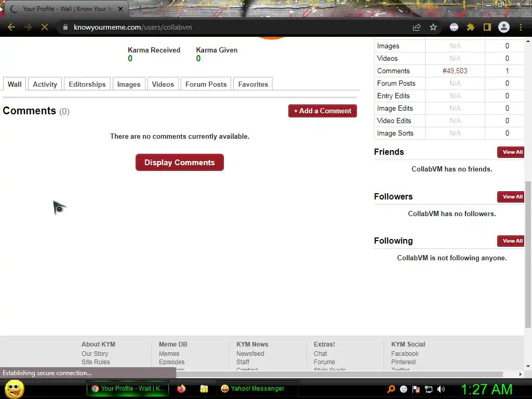Open the Chrome profile avatar
Viewport: 532px width, 399px height.
coord(504,27)
